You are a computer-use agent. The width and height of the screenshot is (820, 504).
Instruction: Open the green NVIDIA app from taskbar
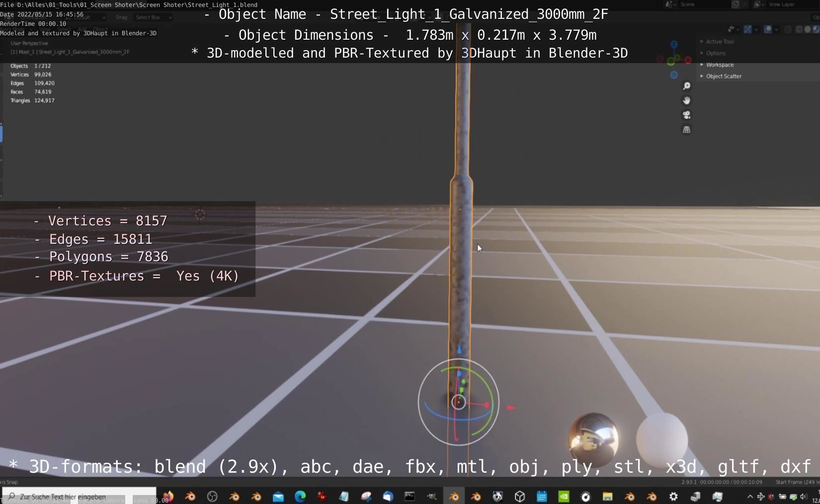[x=564, y=497]
